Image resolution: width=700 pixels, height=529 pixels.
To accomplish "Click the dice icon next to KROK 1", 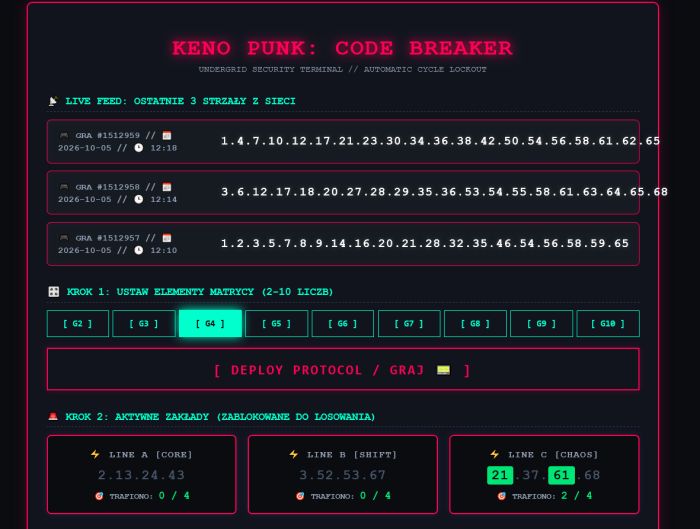I will coord(54,292).
